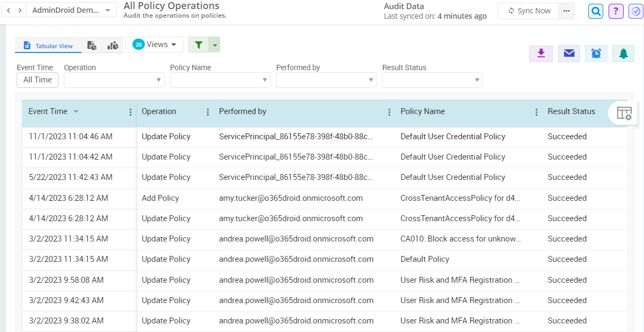
Task: Switch to the chart view icon
Action: tap(113, 46)
